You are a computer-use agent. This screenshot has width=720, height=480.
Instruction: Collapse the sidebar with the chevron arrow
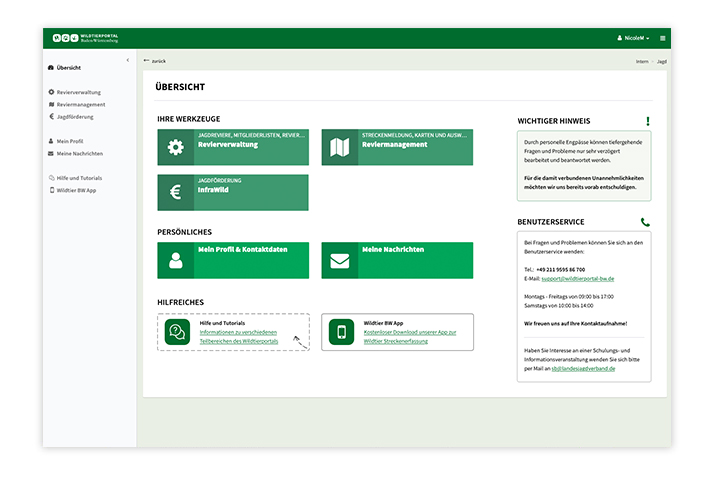128,60
